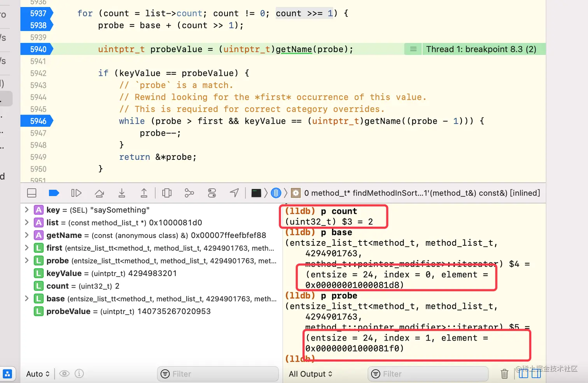Click the 'return &*probe;' code line
Screen dimensions: 588x383
158,157
